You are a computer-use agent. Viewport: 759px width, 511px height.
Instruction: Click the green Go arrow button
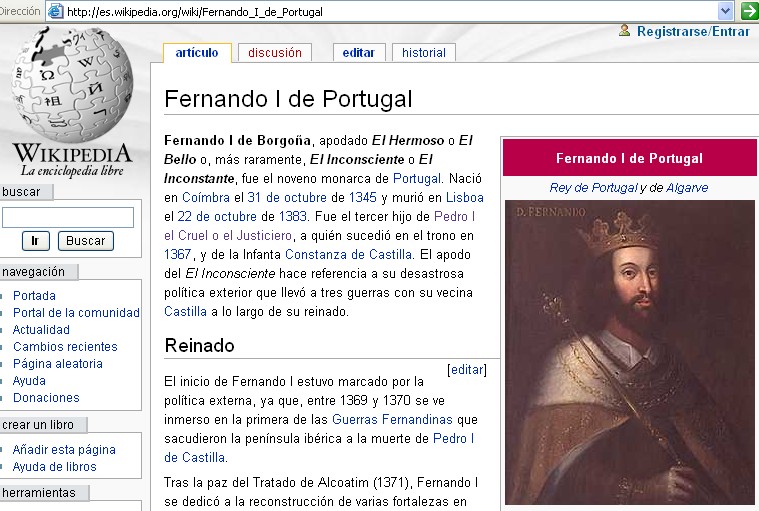coord(748,11)
